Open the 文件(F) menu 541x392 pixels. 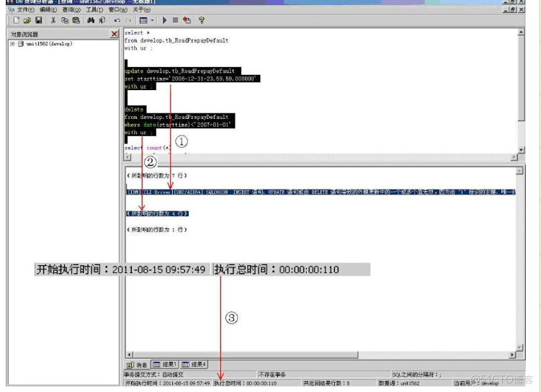(25, 9)
